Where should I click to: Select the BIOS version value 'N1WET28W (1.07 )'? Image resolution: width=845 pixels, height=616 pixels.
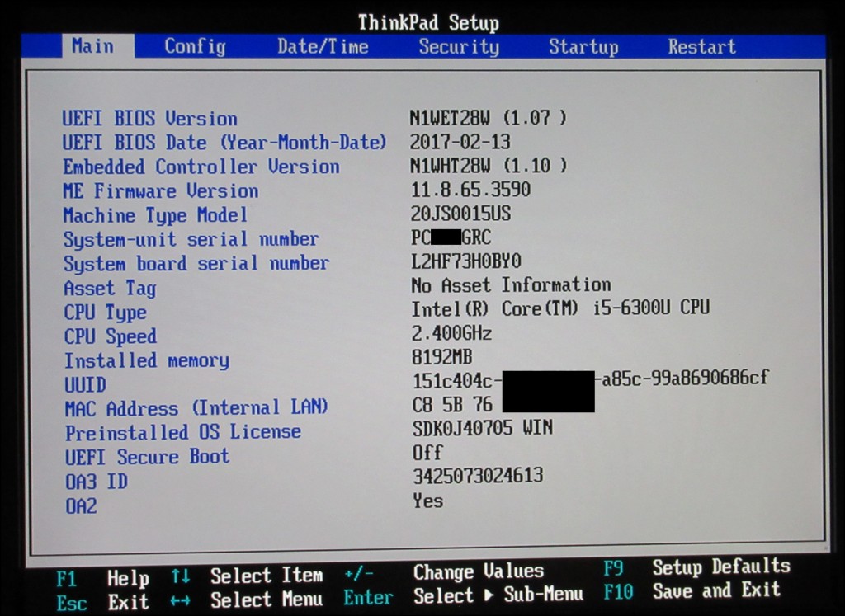(x=489, y=117)
